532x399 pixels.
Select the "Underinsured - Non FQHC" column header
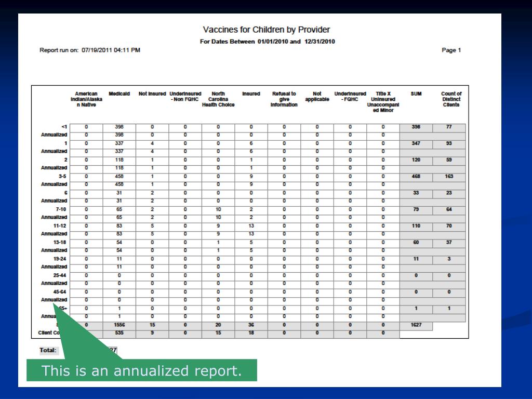pyautogui.click(x=185, y=96)
